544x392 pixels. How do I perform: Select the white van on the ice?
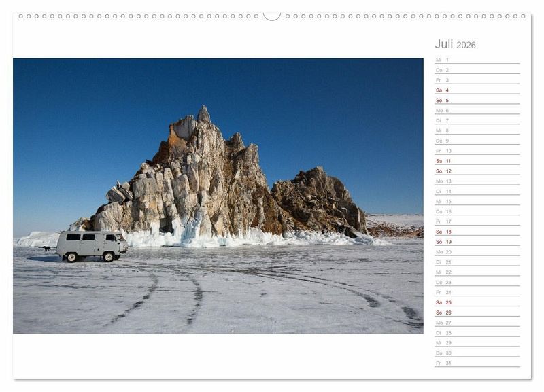tap(91, 245)
